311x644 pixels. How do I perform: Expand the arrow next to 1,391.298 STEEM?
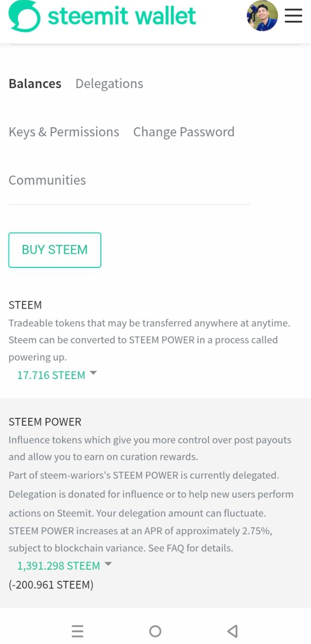click(108, 564)
